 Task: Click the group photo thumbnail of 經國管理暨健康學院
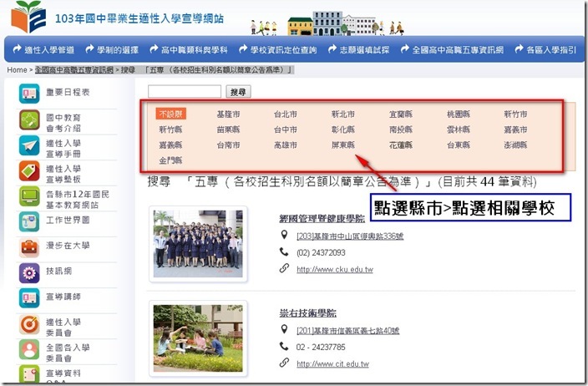(198, 244)
